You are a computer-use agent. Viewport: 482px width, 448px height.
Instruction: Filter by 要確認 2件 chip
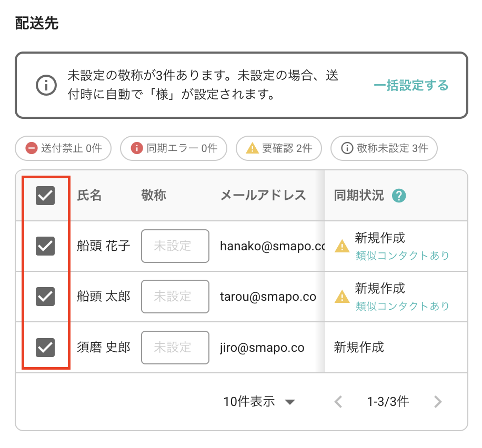tap(279, 148)
